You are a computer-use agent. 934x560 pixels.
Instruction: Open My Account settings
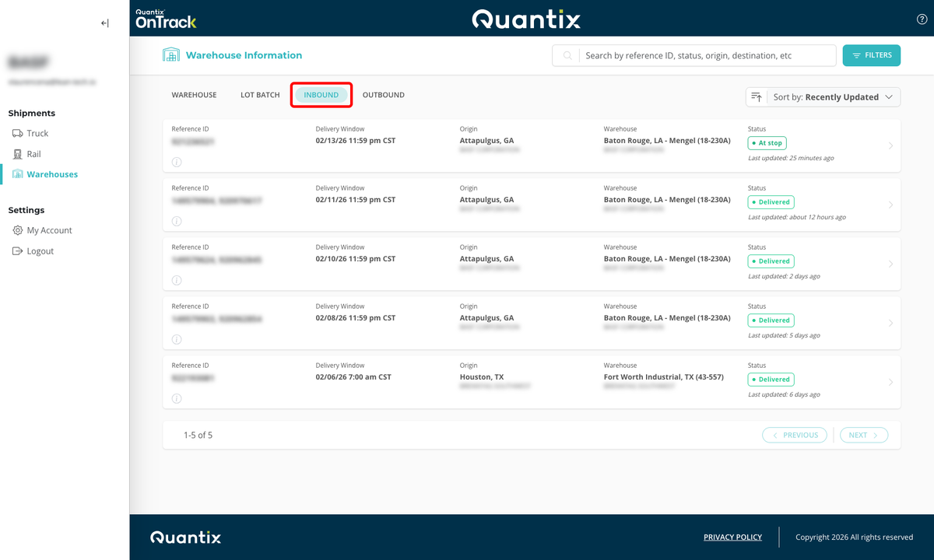point(17,230)
